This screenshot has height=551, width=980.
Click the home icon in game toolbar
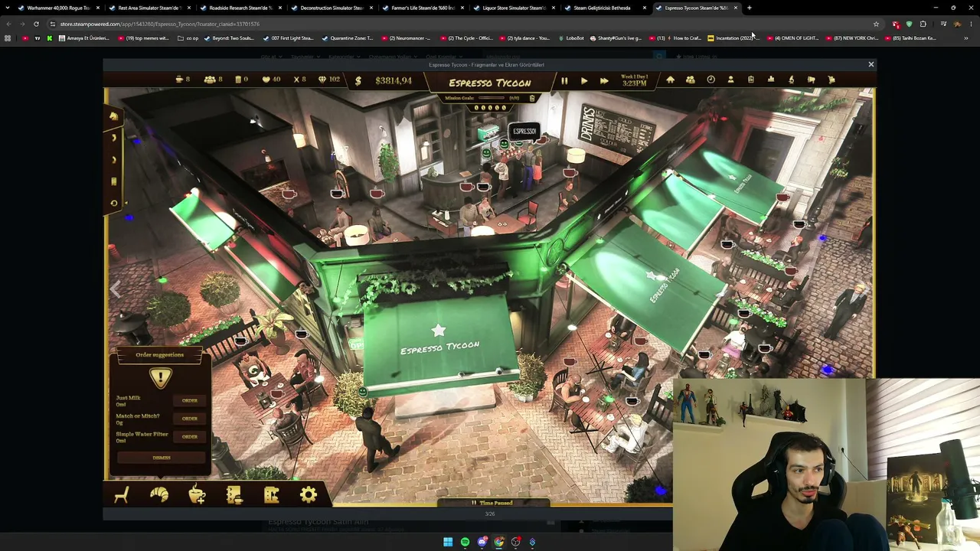coord(670,80)
